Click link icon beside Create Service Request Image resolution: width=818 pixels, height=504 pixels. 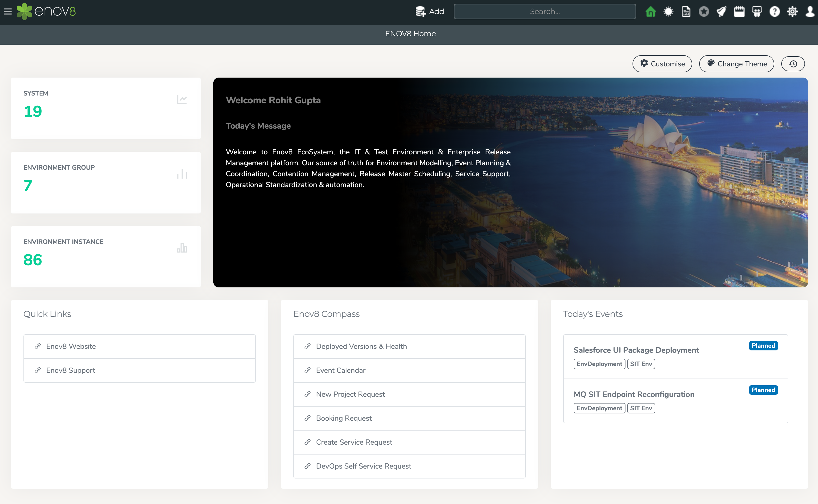tap(307, 442)
